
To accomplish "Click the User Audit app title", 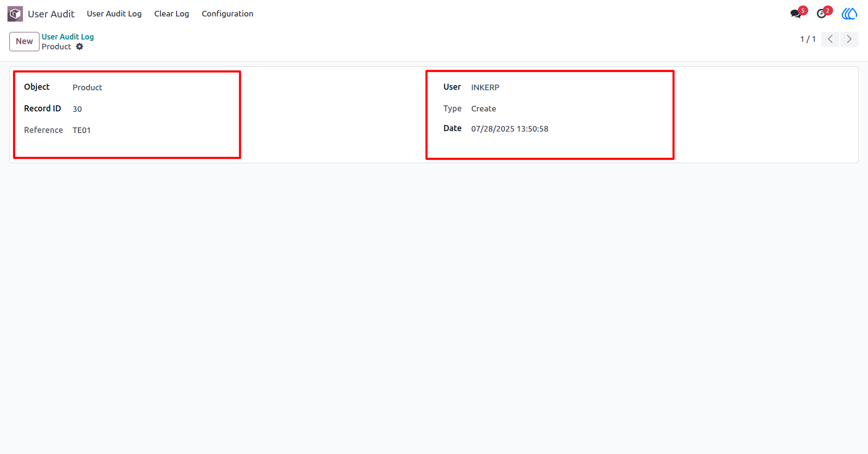I will (x=51, y=14).
